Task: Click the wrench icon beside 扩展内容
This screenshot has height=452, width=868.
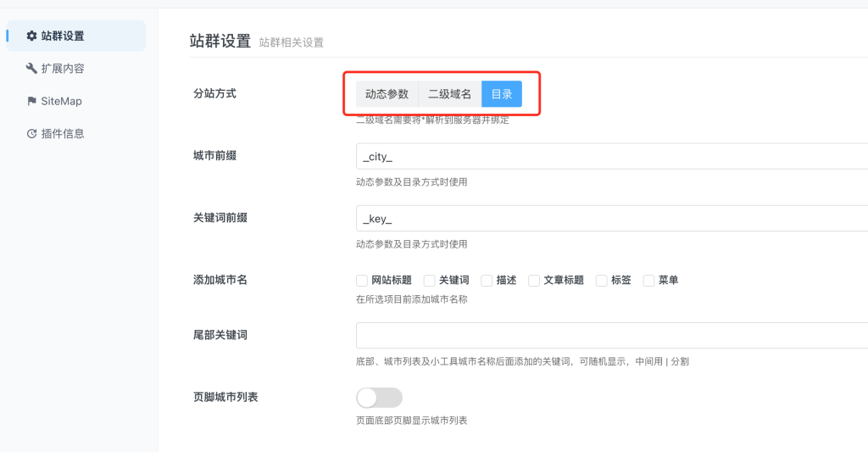Action: click(32, 69)
